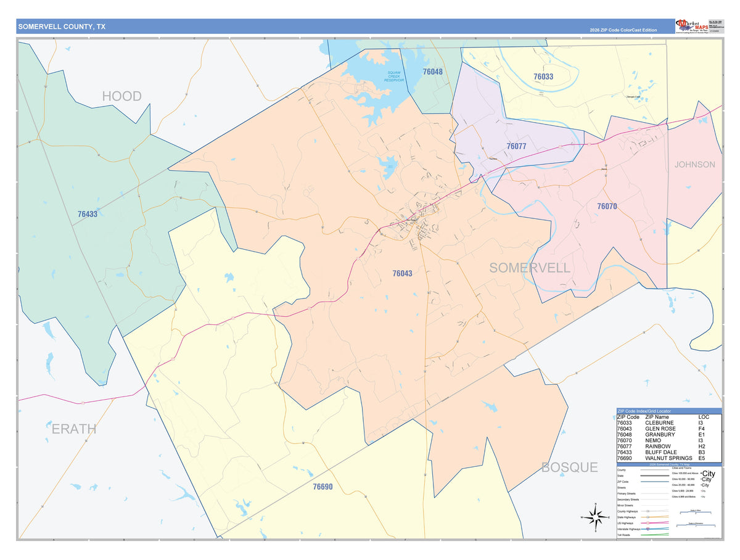The width and height of the screenshot is (740, 560).
Task: Click the Scale in Miles bar
Action: 696,512
